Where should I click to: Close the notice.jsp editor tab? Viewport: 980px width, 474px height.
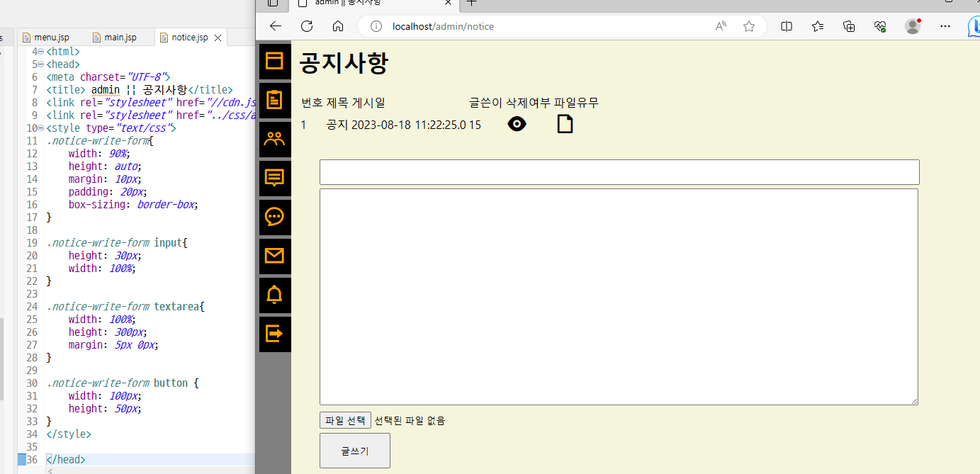218,38
